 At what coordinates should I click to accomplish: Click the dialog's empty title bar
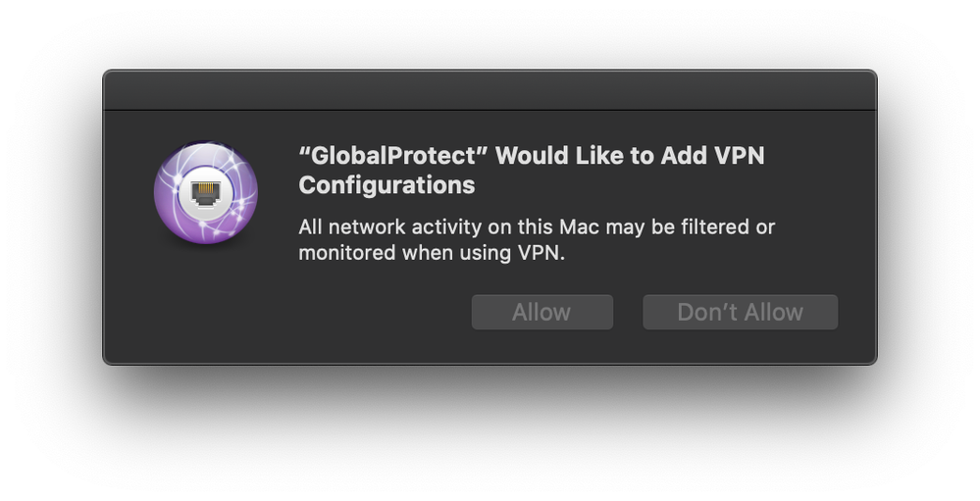click(490, 90)
